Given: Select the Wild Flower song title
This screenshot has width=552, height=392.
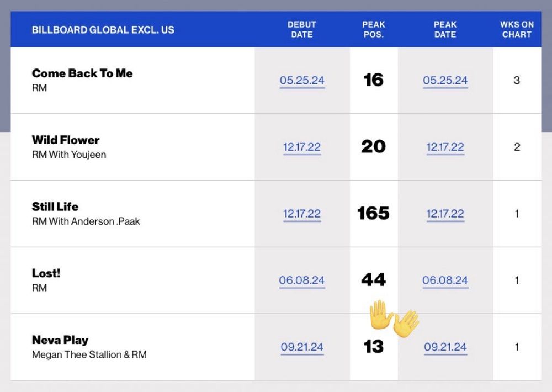Looking at the screenshot, I should (66, 140).
